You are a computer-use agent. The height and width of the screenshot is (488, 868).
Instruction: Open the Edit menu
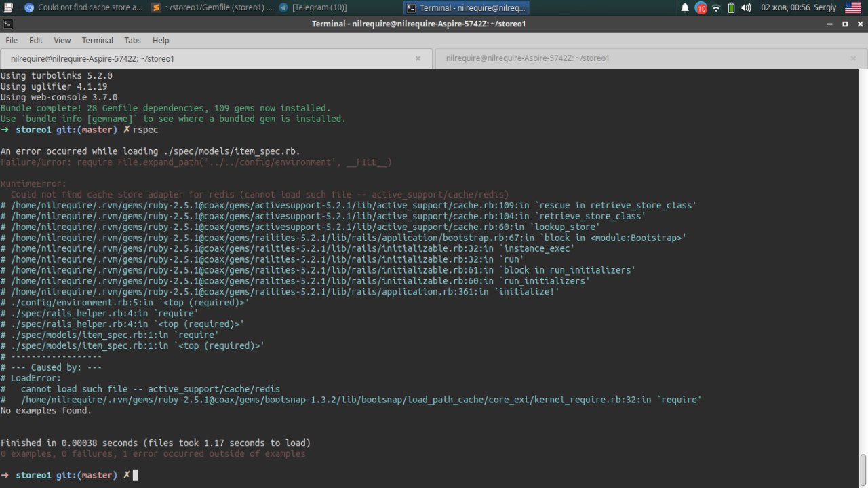coord(36,41)
